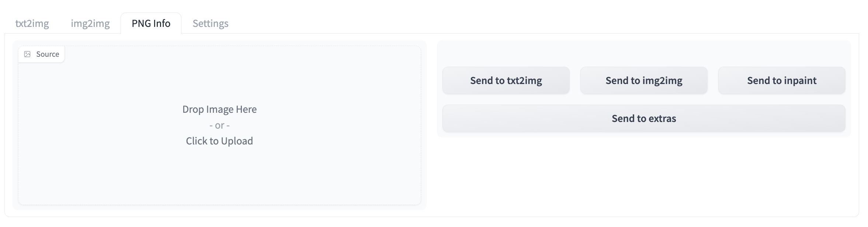The image size is (868, 227).
Task: Go to the Settings tab
Action: click(211, 24)
